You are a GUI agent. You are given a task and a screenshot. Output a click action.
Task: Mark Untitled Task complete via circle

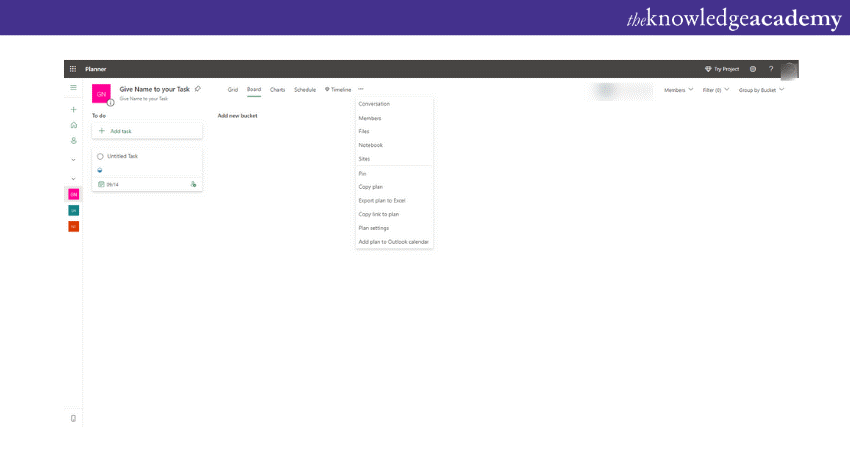[x=101, y=157]
